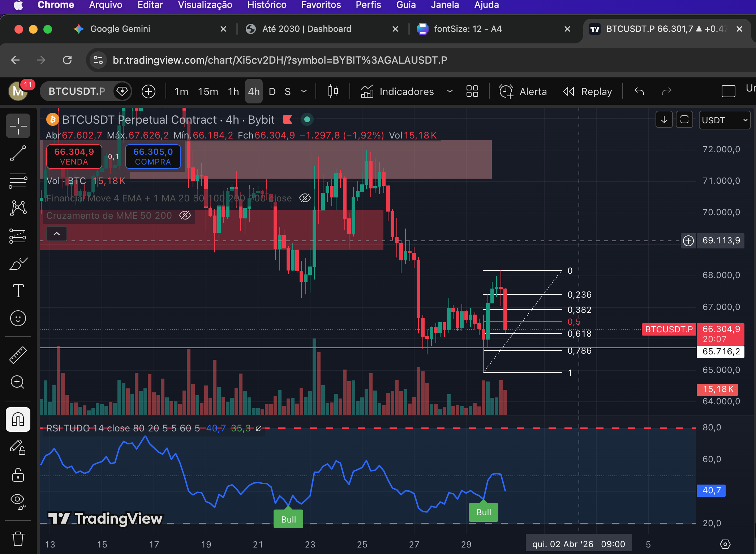Click the BTCUSDT.P symbol search field
The height and width of the screenshot is (554, 756).
pos(77,91)
